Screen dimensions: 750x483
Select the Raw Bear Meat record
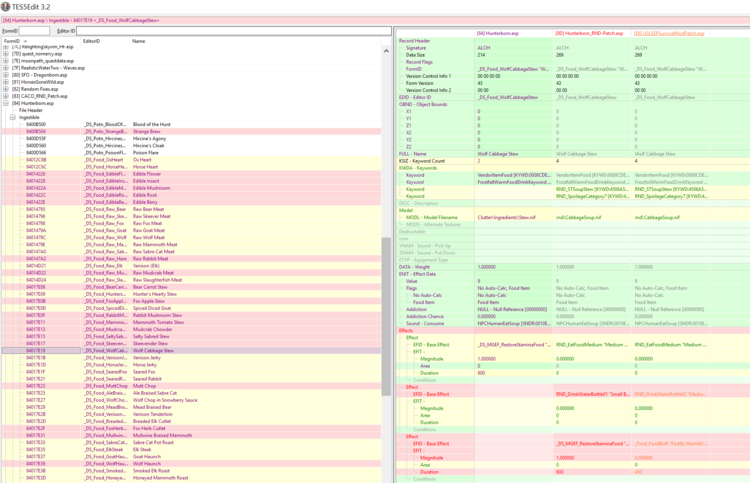tap(191, 209)
